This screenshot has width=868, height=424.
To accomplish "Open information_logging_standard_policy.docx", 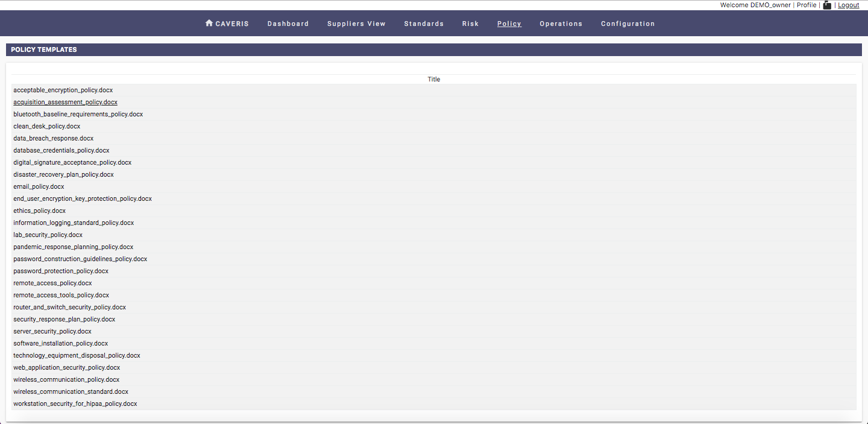I will 74,223.
